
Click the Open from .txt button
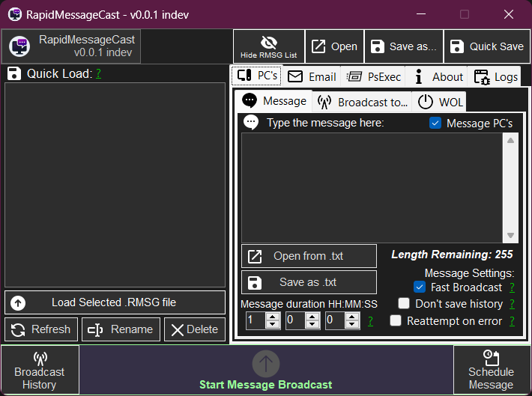pos(309,256)
